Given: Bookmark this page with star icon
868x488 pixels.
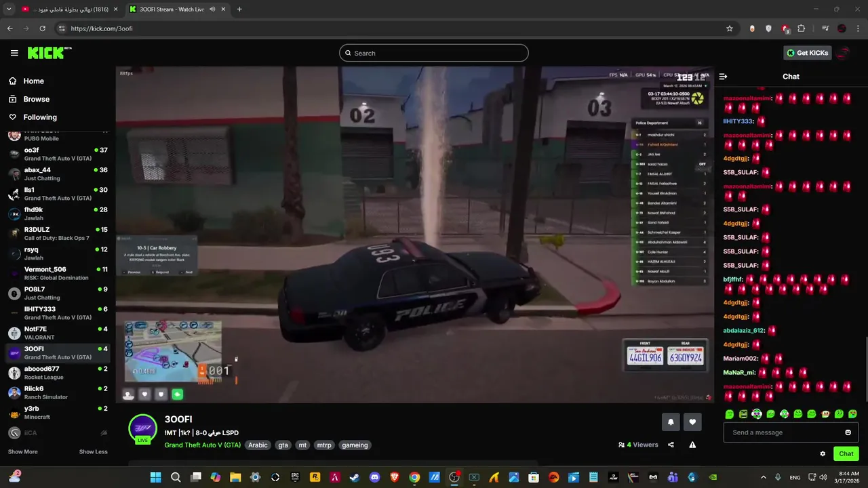Looking at the screenshot, I should 730,28.
